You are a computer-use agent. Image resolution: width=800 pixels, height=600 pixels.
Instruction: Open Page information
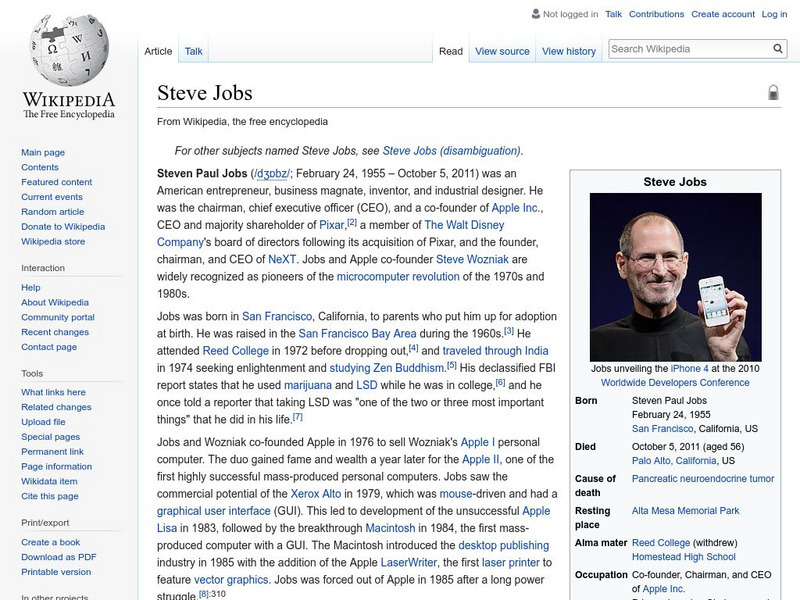point(57,466)
